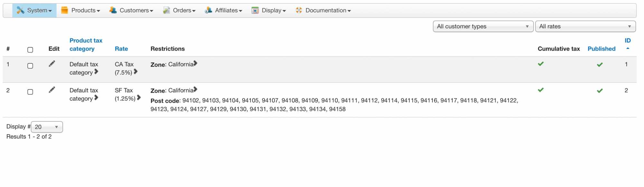Click the pencil edit icon for CA Tax
644x187 pixels.
(52, 64)
